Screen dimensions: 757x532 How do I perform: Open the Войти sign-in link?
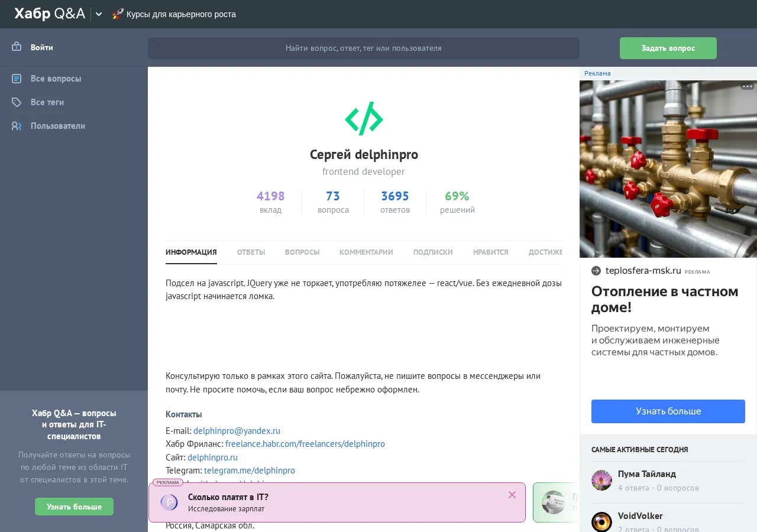42,47
